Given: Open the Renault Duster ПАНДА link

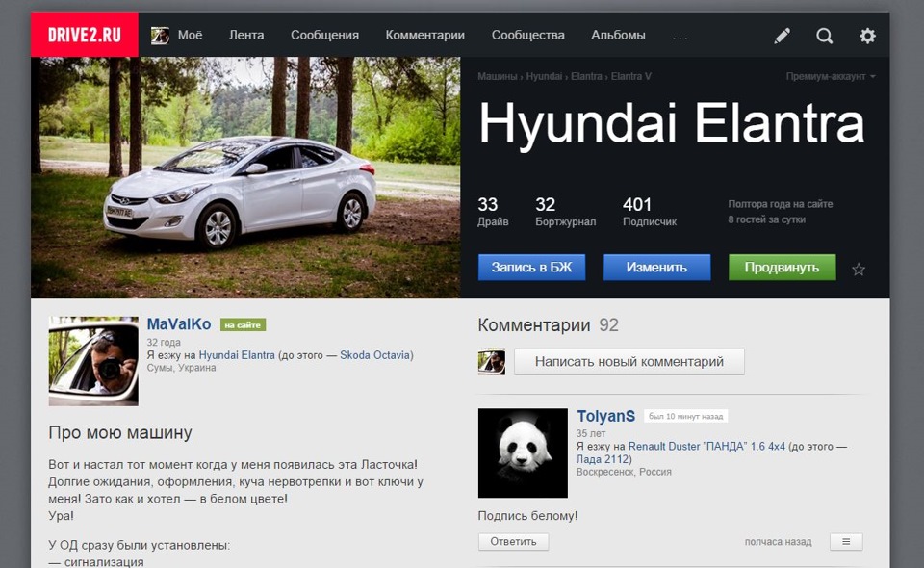Looking at the screenshot, I should (x=706, y=447).
